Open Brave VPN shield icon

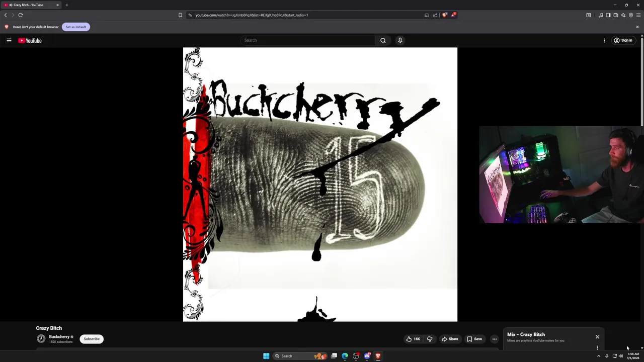pos(630,15)
